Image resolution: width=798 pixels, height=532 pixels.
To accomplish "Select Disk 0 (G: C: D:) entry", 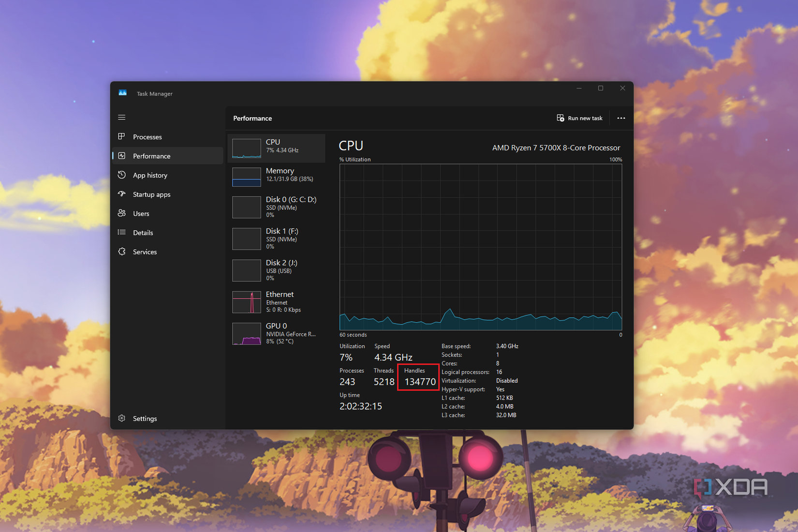I will (x=277, y=207).
